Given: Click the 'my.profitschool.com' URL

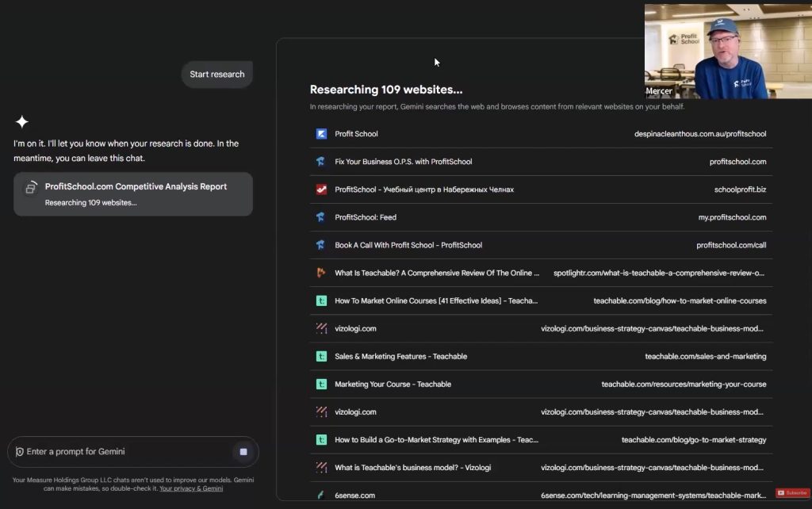Looking at the screenshot, I should pyautogui.click(x=732, y=217).
